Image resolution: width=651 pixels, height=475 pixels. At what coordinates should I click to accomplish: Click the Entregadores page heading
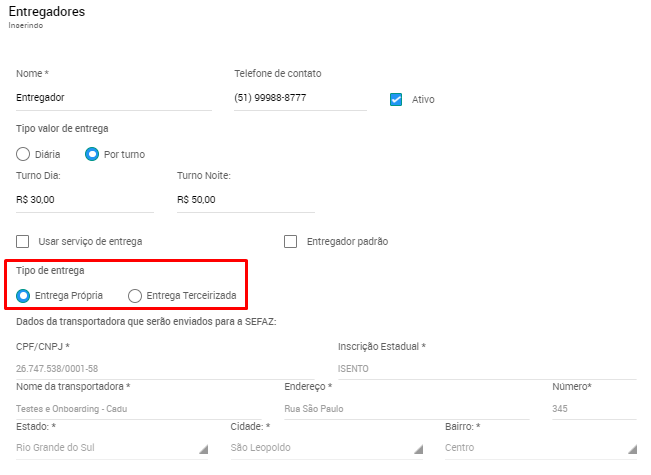47,12
